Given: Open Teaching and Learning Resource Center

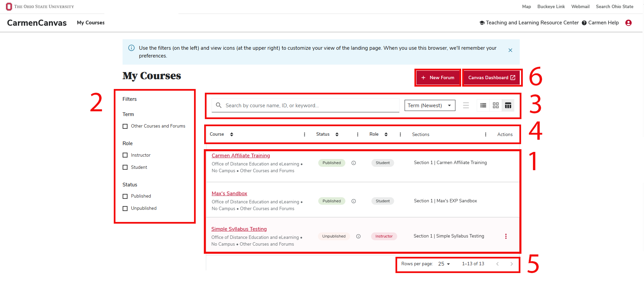Looking at the screenshot, I should coord(532,23).
